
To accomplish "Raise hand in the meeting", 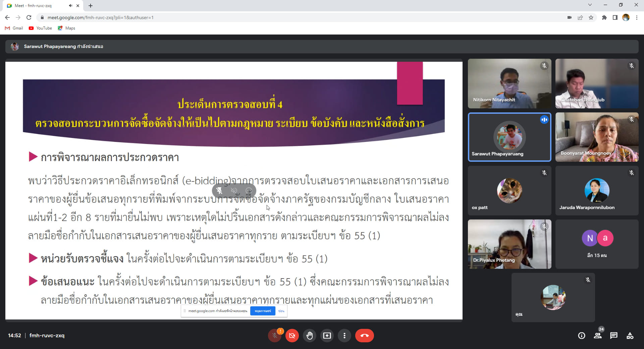I will [310, 336].
